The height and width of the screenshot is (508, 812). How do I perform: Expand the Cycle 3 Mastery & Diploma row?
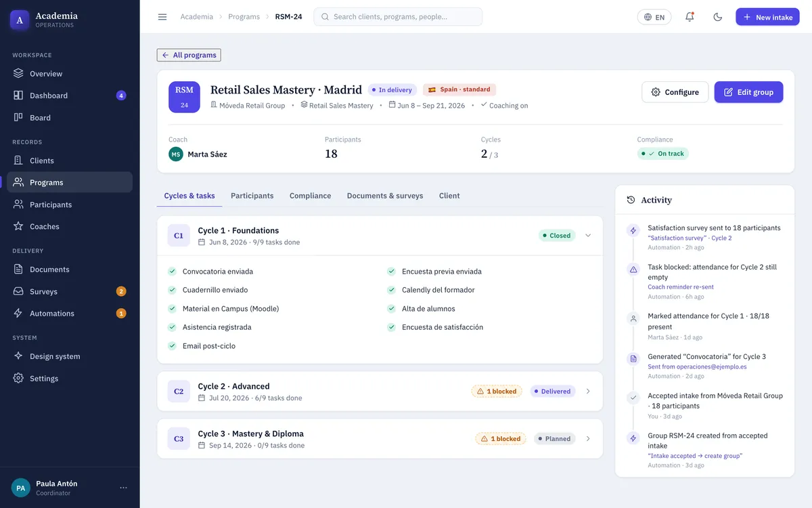(x=588, y=439)
